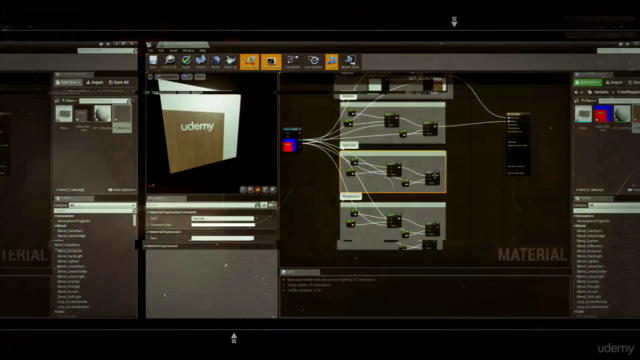
Task: Click the Apply checkmark icon
Action: point(186,62)
